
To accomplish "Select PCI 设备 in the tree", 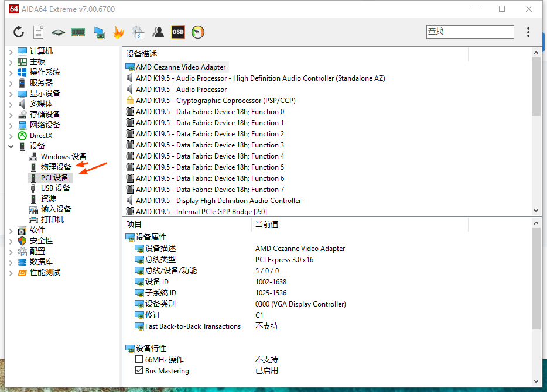I will click(x=54, y=178).
